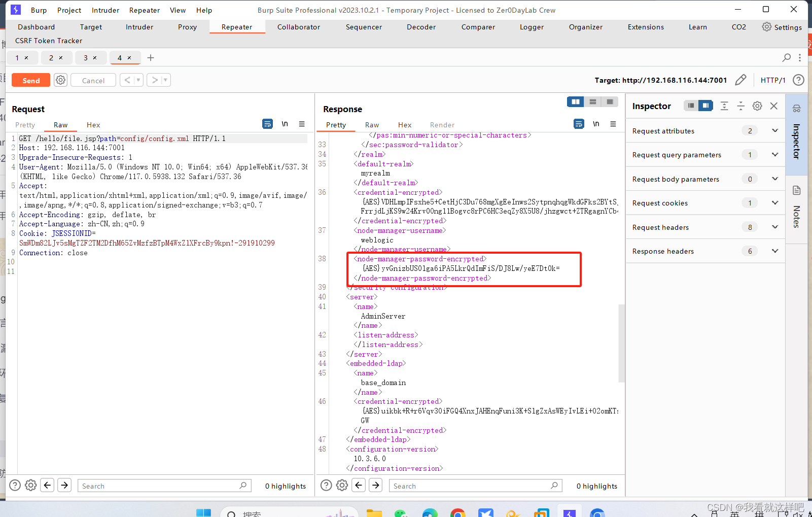Switch request view to Pretty

point(25,125)
